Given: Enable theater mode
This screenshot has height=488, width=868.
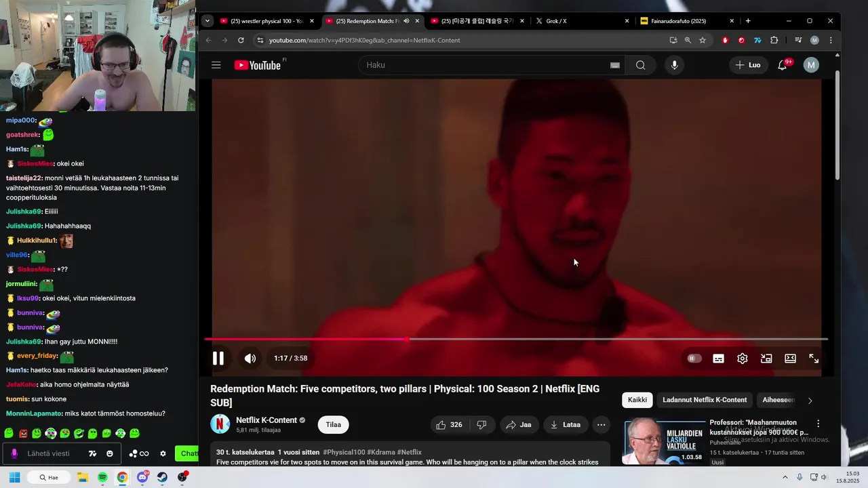Looking at the screenshot, I should tap(790, 359).
